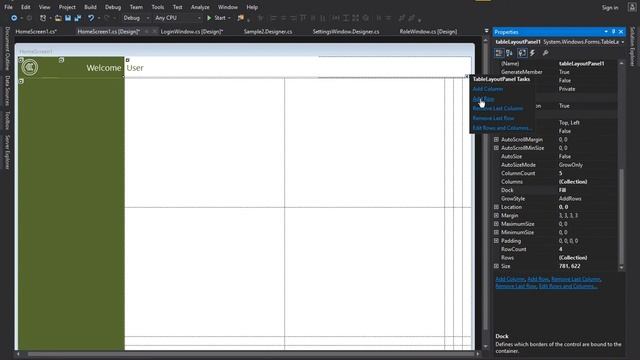Switch to SettingsWindow.Designer.cs tab
Viewport: 640px width, 360px height.
[346, 31]
